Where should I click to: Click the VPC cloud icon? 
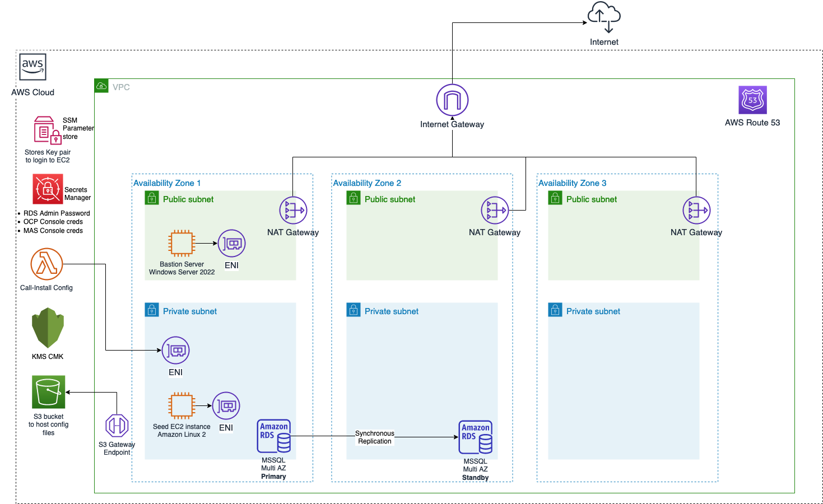coord(101,86)
